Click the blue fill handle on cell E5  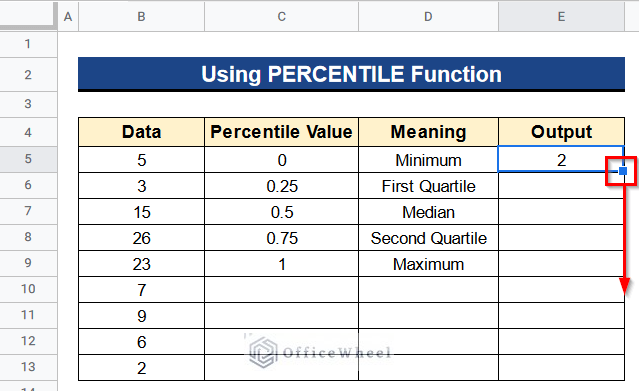pos(623,171)
